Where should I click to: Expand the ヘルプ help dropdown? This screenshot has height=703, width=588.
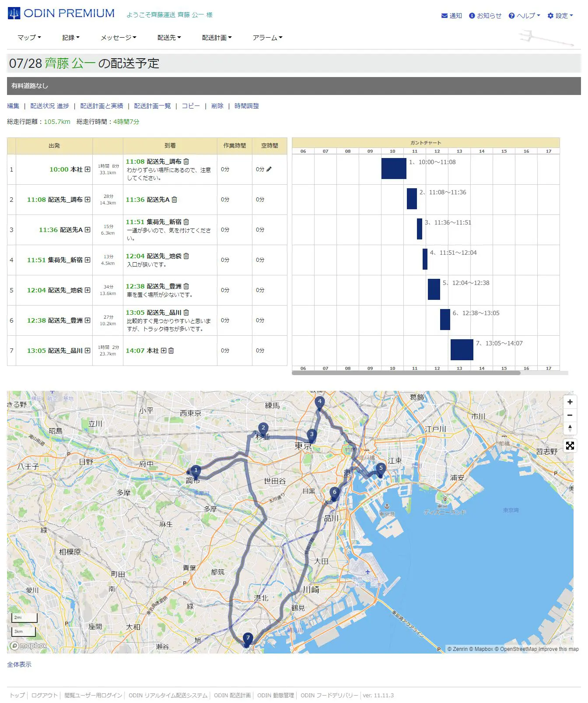pos(524,16)
